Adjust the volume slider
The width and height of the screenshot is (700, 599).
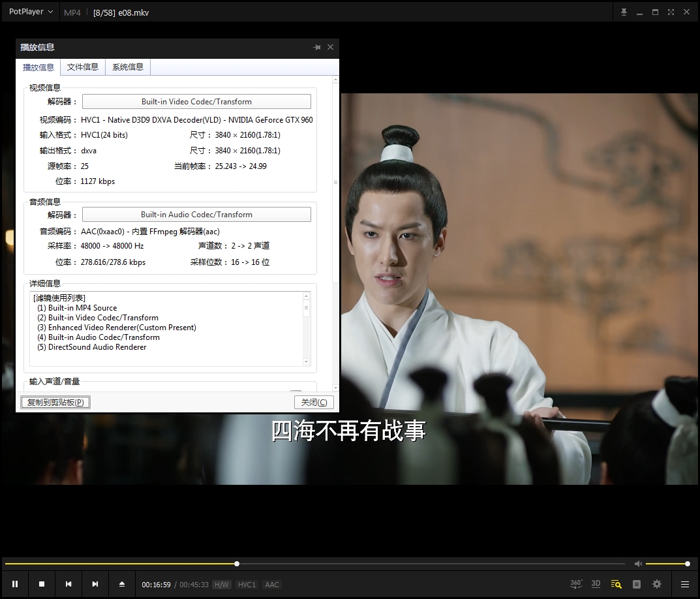pyautogui.click(x=667, y=564)
